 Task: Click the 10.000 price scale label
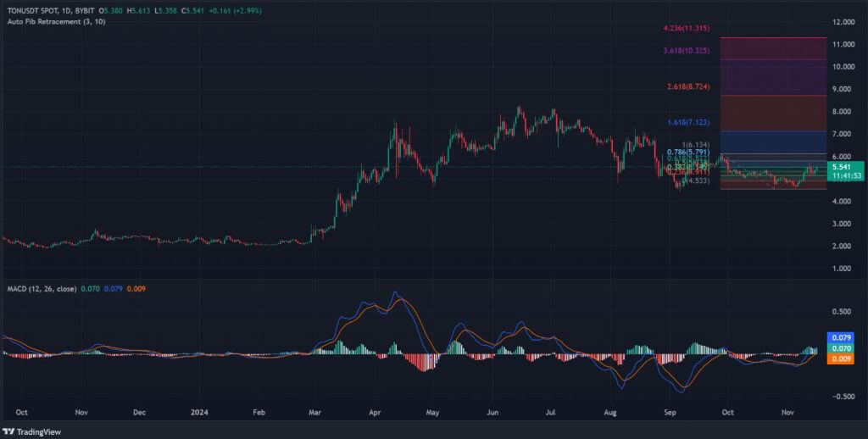click(845, 66)
